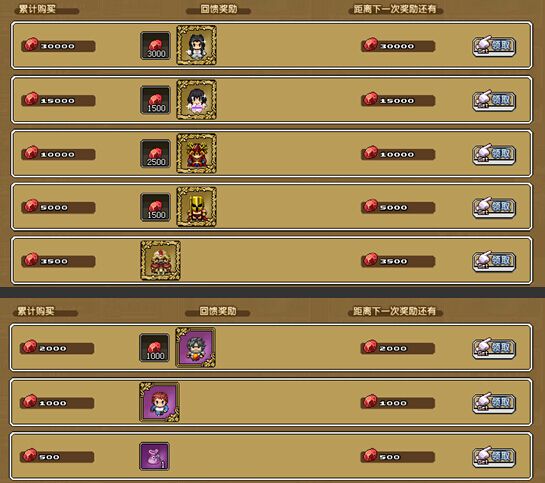Viewport: 545px width, 483px height.
Task: Claim the 500 gem tier reward
Action: (494, 457)
